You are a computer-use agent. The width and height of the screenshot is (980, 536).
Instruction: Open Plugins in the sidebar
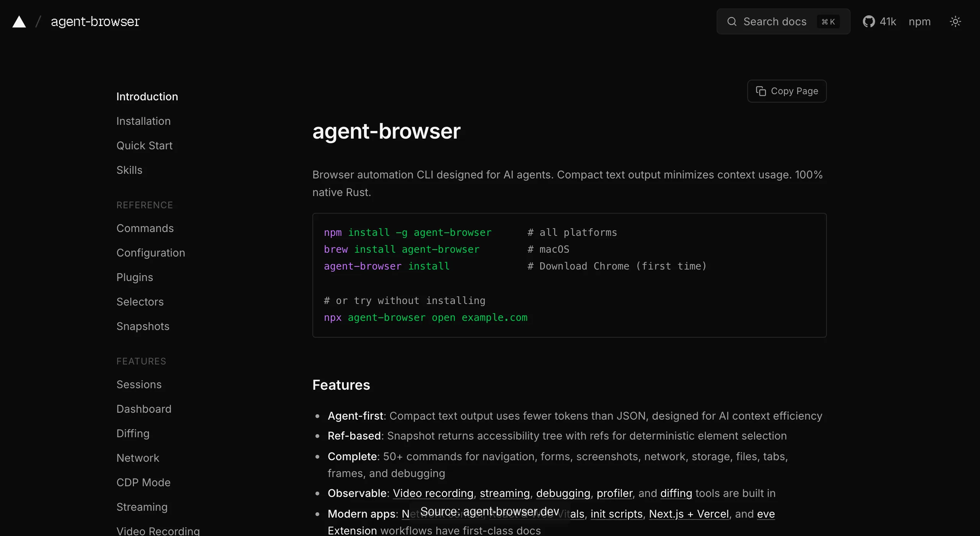135,277
